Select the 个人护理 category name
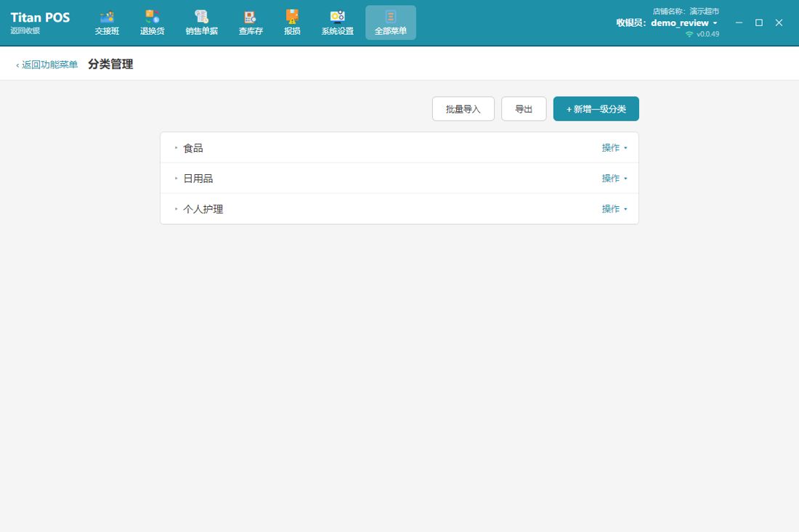 pyautogui.click(x=203, y=209)
